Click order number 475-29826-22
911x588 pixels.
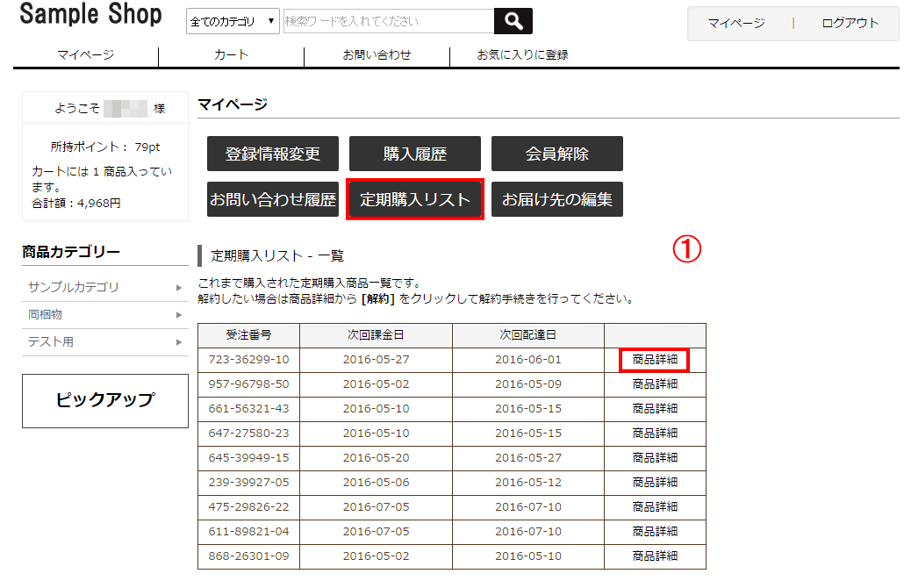[248, 506]
